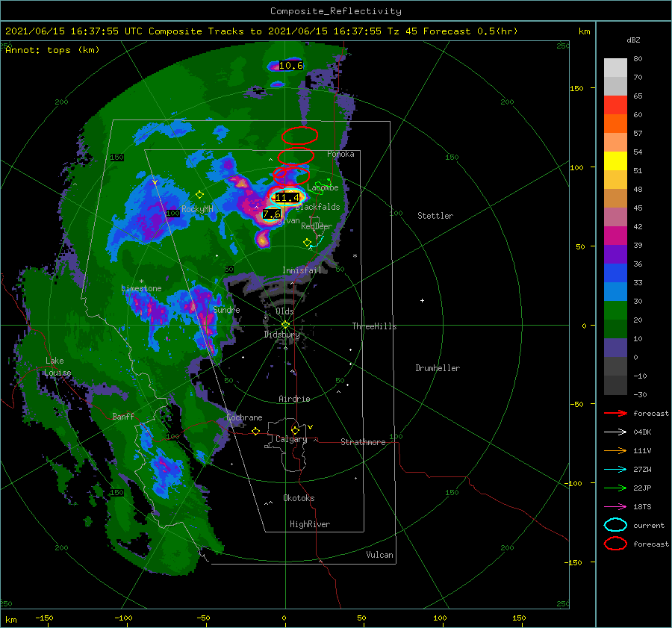
Task: Click the Lacombe city label
Action: coord(323,187)
